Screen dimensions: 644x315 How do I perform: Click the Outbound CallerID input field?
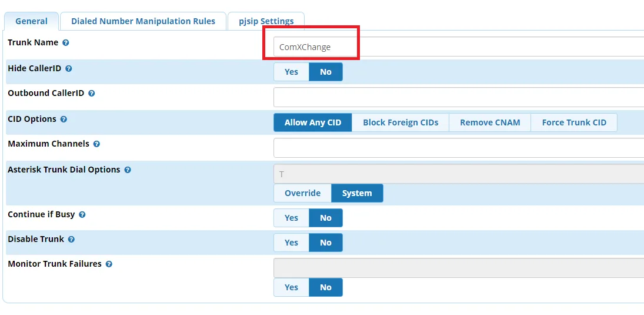459,97
